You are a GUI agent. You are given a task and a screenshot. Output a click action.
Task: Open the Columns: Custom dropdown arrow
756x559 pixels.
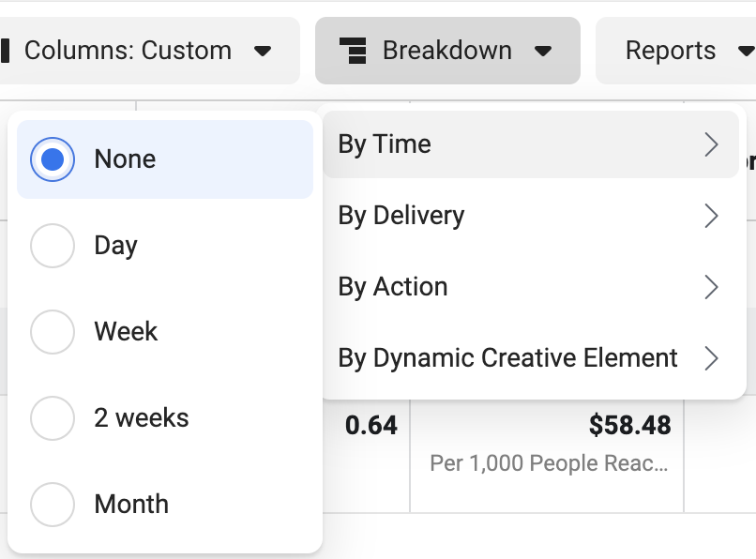[263, 51]
